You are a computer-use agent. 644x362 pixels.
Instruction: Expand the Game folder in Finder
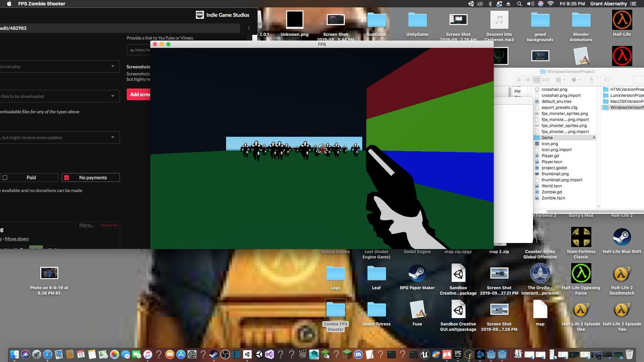tap(594, 138)
